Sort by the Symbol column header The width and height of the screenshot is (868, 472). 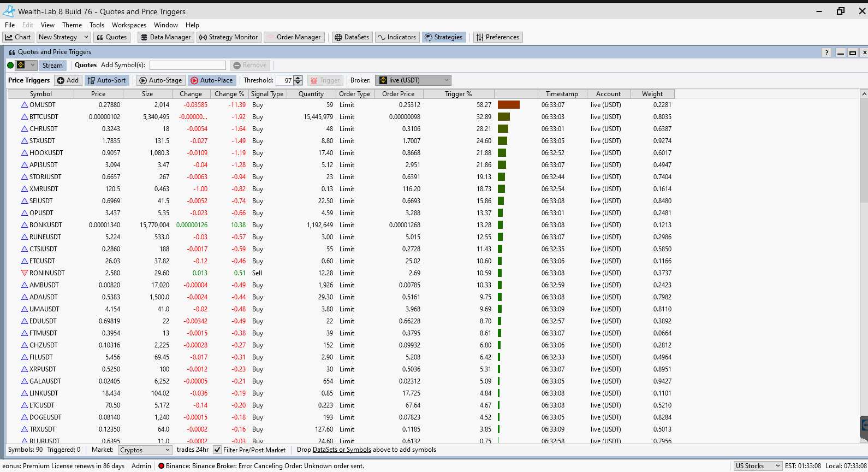click(x=41, y=94)
